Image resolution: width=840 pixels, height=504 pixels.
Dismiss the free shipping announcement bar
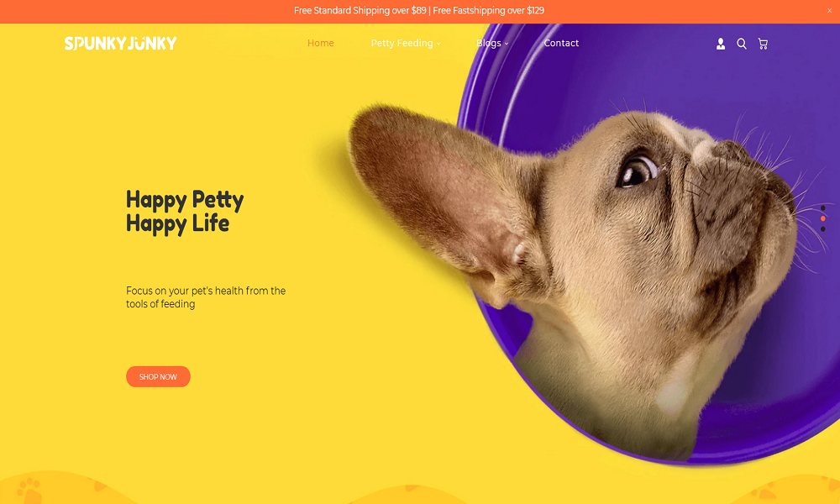point(829,11)
